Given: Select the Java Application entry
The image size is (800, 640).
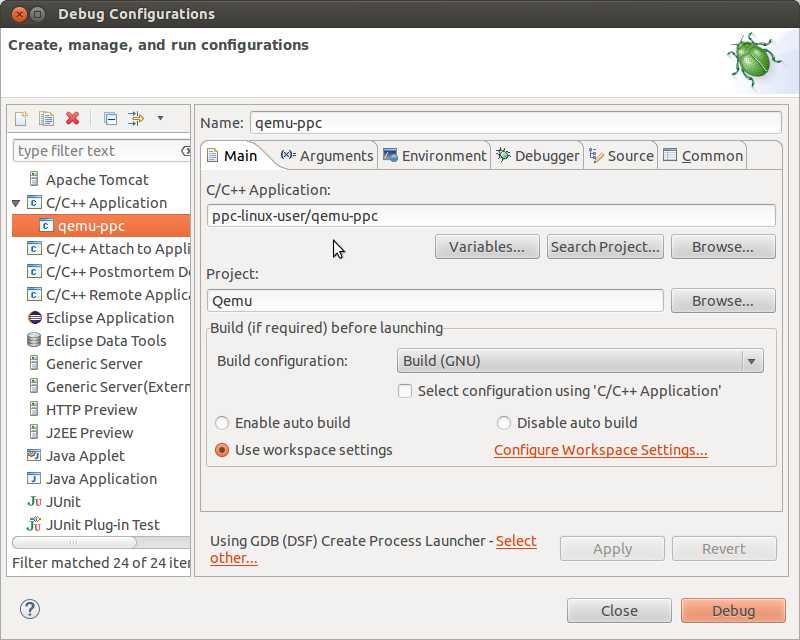Looking at the screenshot, I should pos(92,479).
